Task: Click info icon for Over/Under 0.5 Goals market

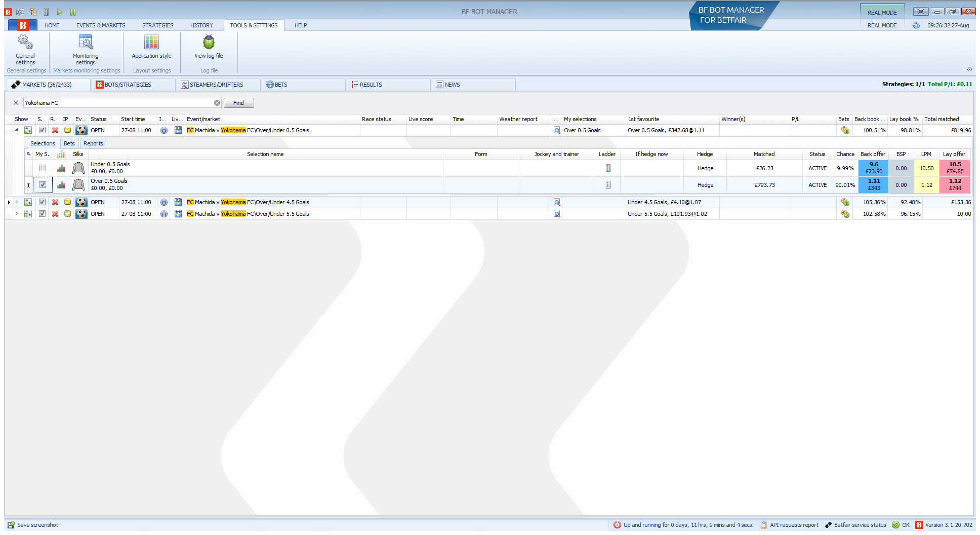Action: click(x=164, y=130)
